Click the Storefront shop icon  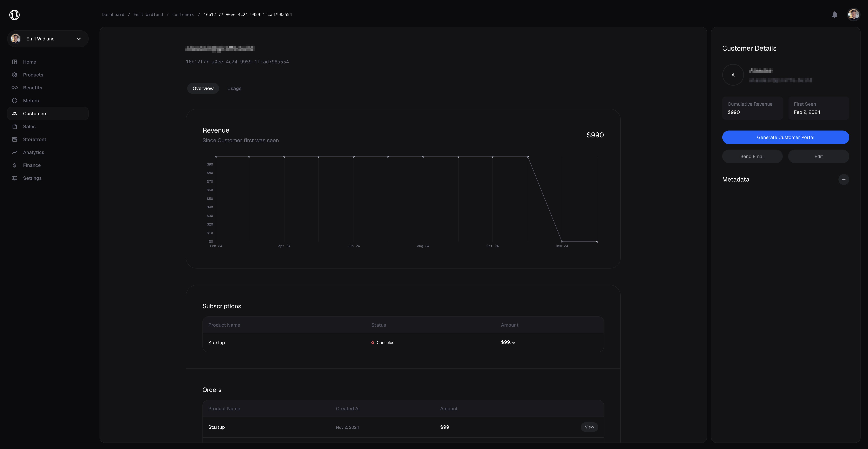tap(14, 140)
